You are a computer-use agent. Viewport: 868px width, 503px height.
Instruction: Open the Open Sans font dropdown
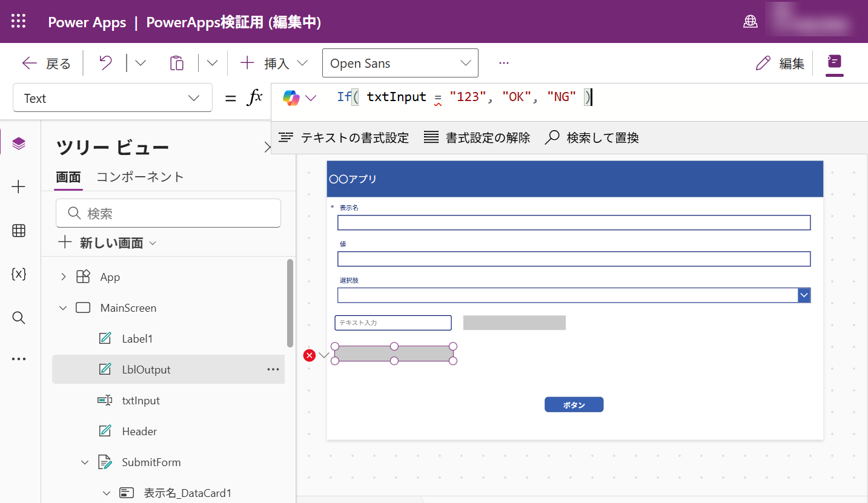tap(400, 63)
